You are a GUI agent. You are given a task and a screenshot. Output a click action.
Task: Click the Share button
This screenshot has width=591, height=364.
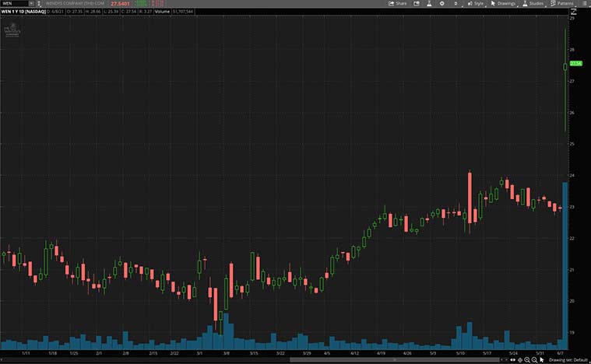click(x=398, y=3)
